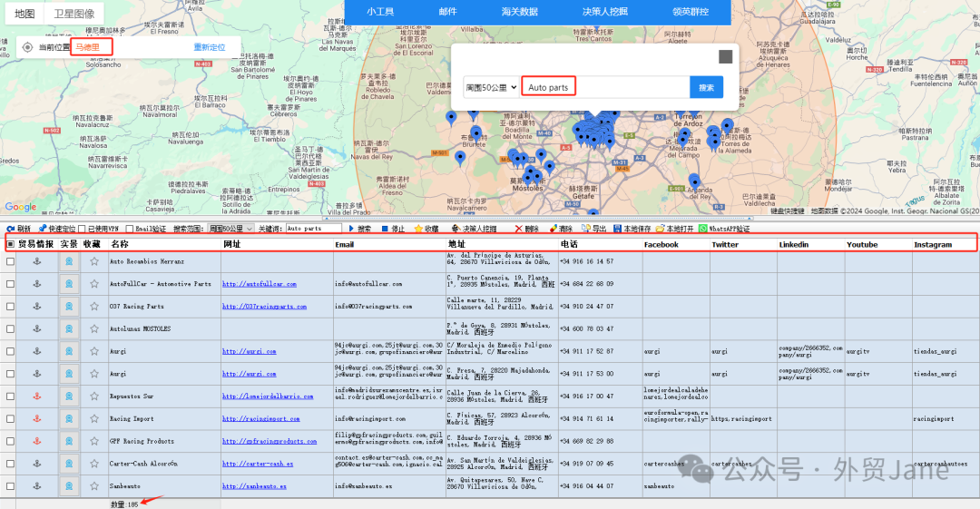Favorite star for Autolunas MOSTOLES row
Viewport: 980px width, 509px height.
tap(94, 328)
